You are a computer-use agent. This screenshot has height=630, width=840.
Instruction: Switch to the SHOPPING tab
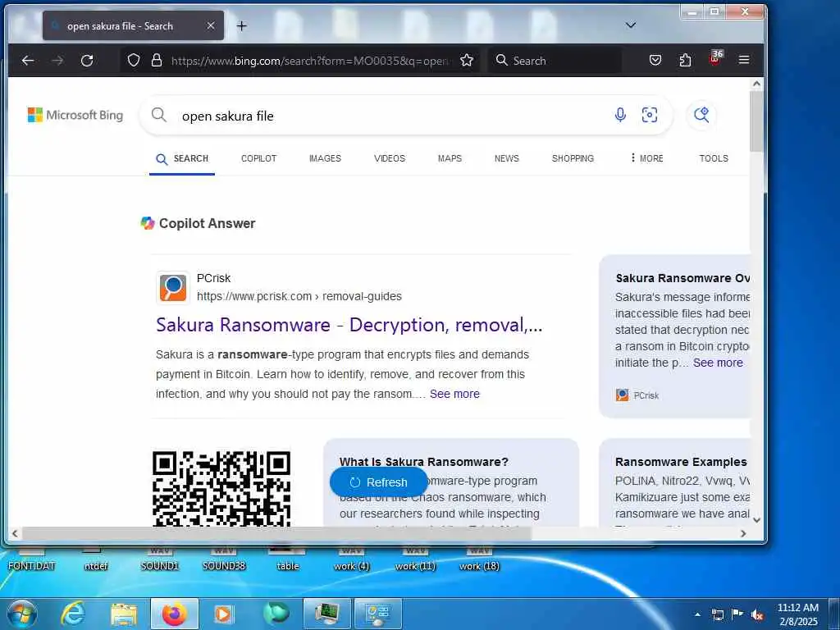[573, 158]
